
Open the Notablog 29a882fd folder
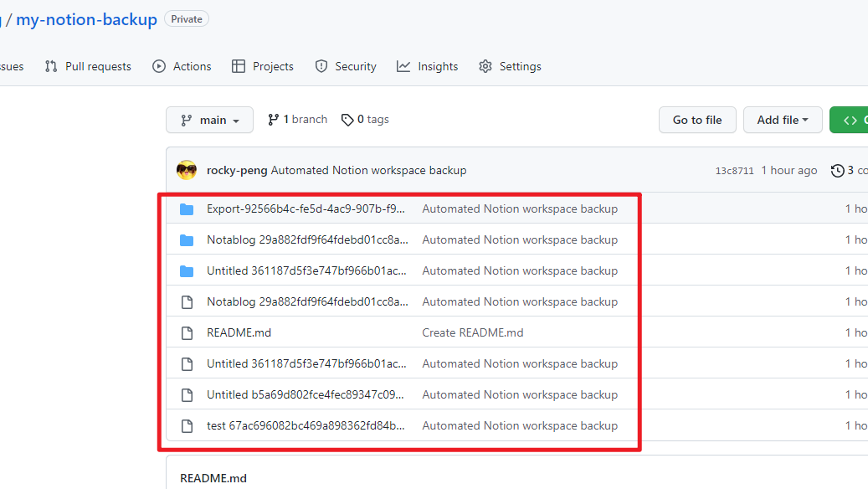[307, 239]
